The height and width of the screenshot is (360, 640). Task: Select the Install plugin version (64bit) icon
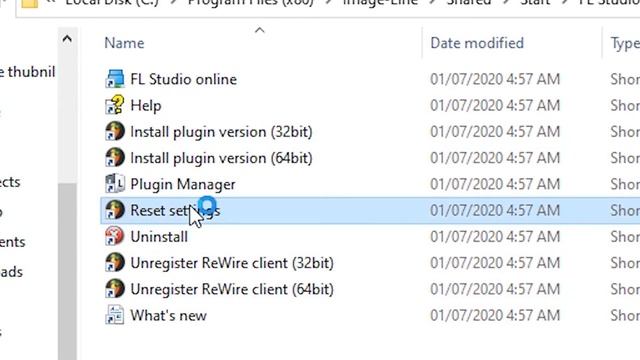pos(115,158)
